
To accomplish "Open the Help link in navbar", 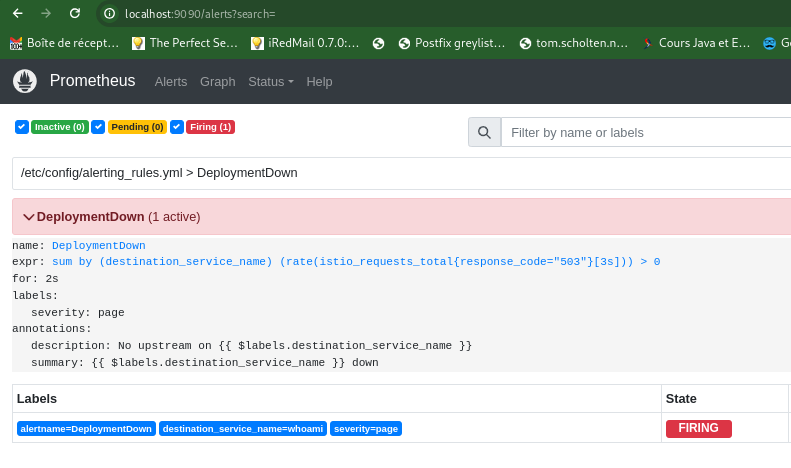I will 319,81.
